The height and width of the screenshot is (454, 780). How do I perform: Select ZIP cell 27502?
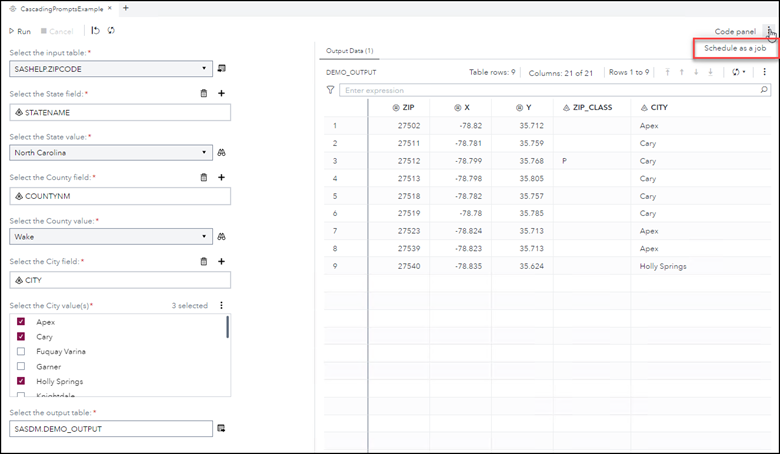pyautogui.click(x=399, y=126)
